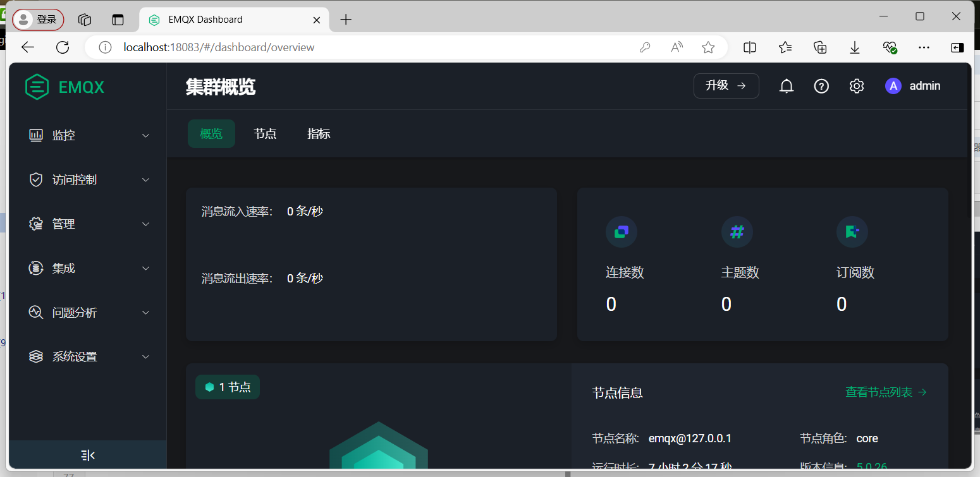Image resolution: width=980 pixels, height=477 pixels.
Task: Click the 升级 upgrade button
Action: point(726,86)
